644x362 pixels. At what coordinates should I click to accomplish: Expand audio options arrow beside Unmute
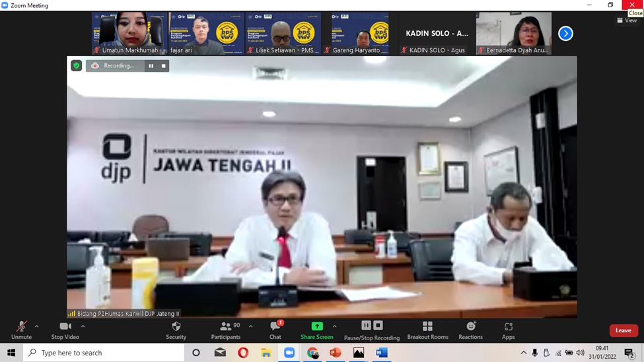pyautogui.click(x=36, y=326)
